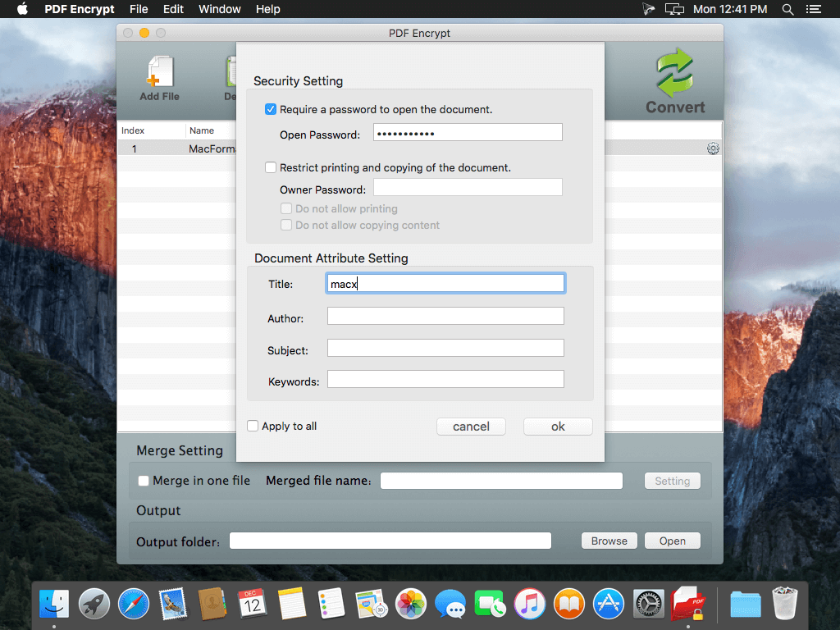Open Reminders list icon in the dock
The width and height of the screenshot is (840, 630).
tap(331, 604)
